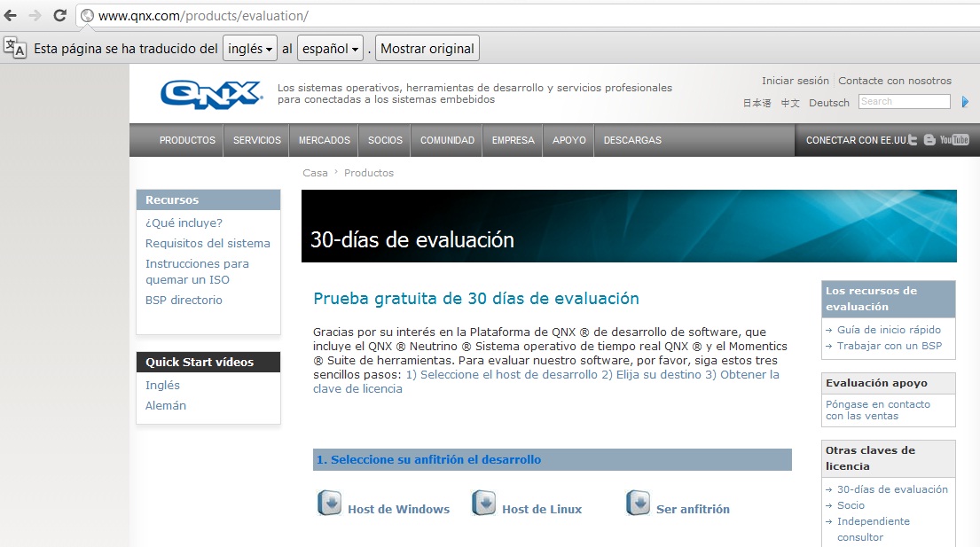Click the QNX logo
Screen dimensions: 980x547
click(210, 95)
